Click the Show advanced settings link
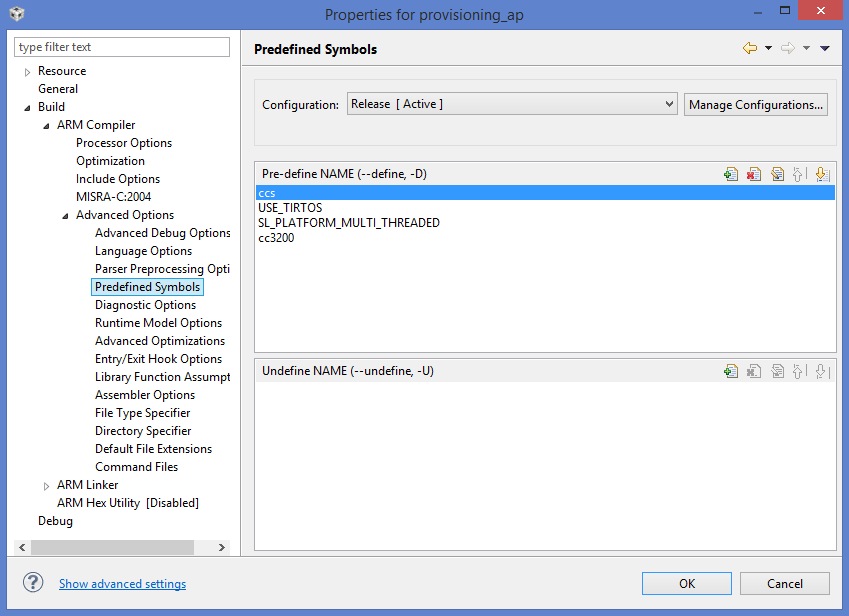849x616 pixels. click(x=122, y=584)
